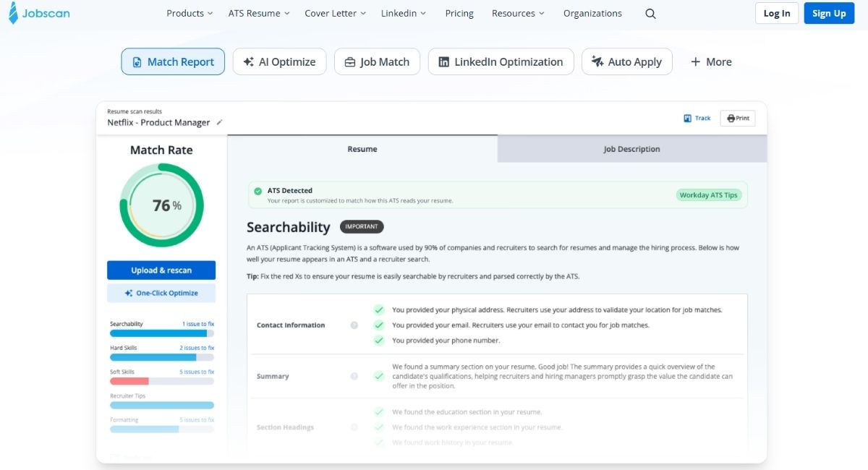Screen dimensions: 868x470
Task: Click the Sign Up button
Action: click(829, 13)
